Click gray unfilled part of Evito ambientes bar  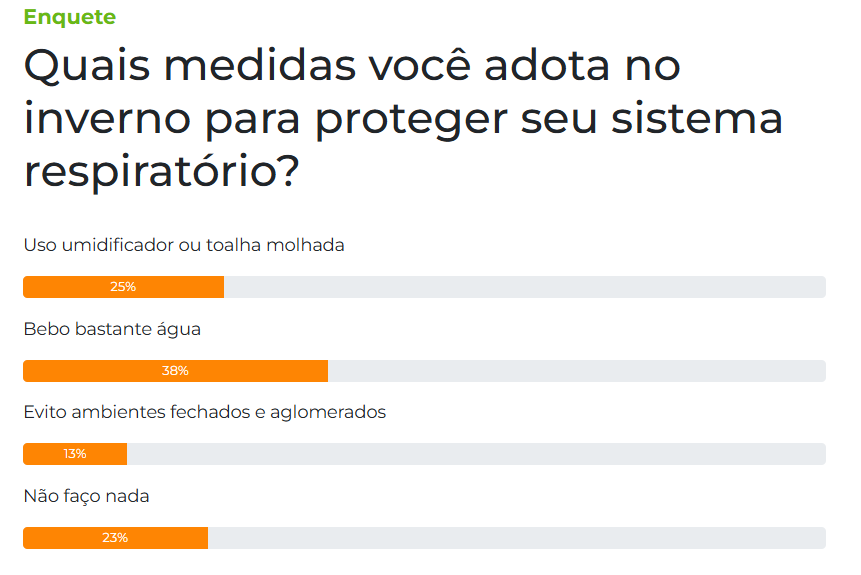point(477,454)
